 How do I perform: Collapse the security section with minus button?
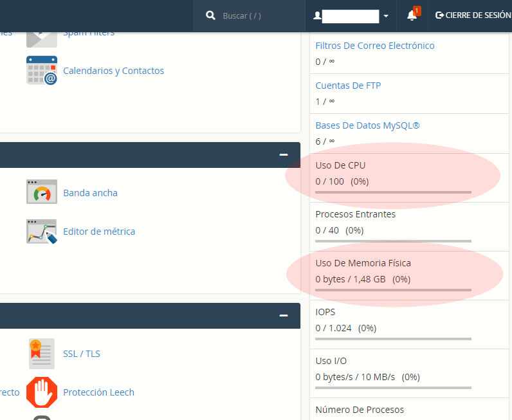(283, 316)
